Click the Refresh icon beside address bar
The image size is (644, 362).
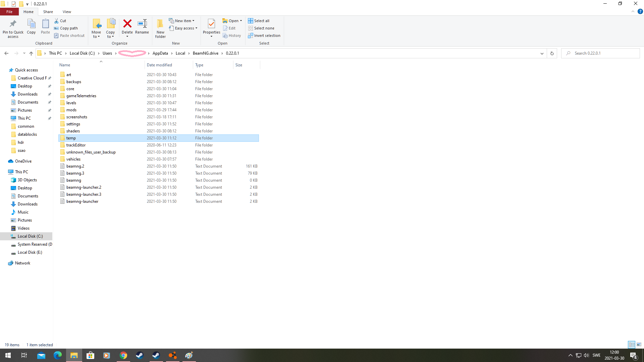(552, 53)
